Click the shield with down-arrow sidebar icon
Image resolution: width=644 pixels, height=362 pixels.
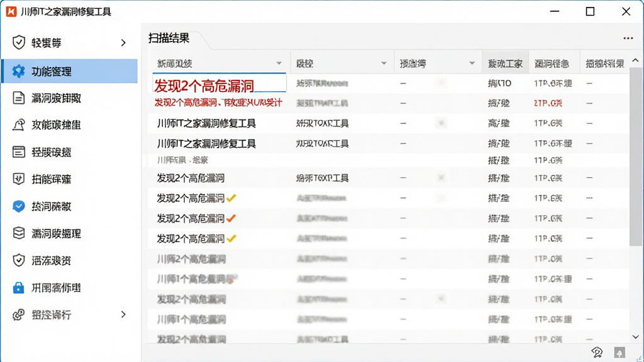pyautogui.click(x=18, y=179)
